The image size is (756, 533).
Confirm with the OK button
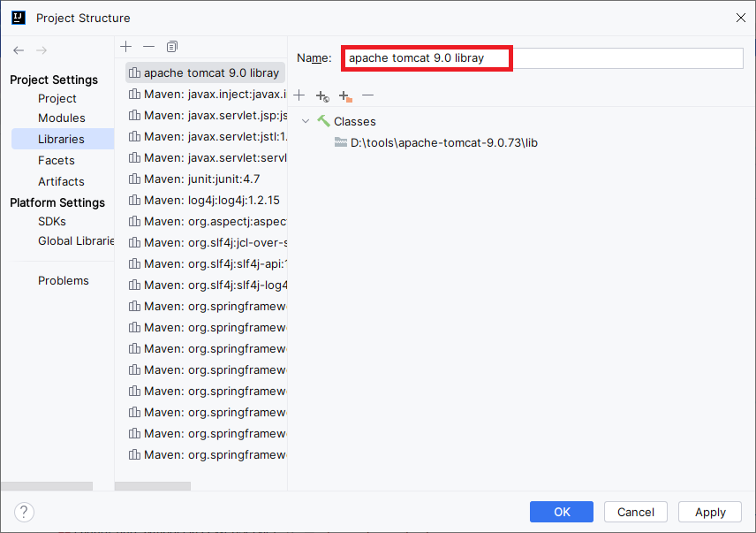click(561, 512)
